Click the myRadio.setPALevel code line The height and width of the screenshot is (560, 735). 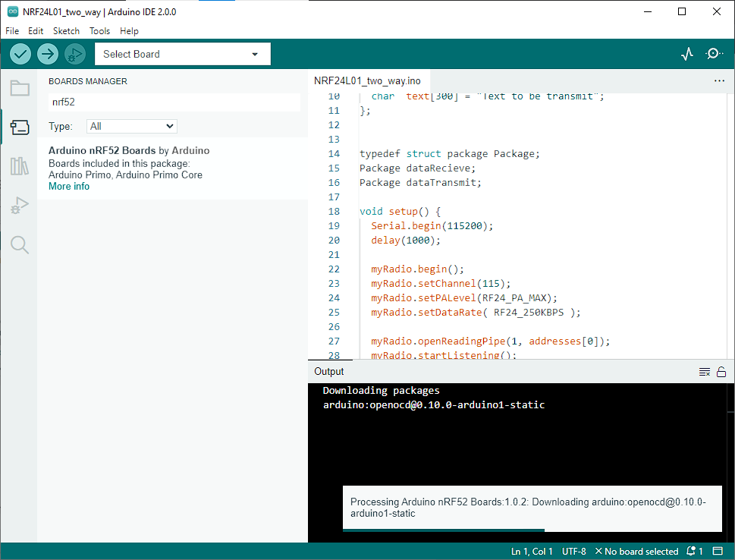[x=464, y=297]
